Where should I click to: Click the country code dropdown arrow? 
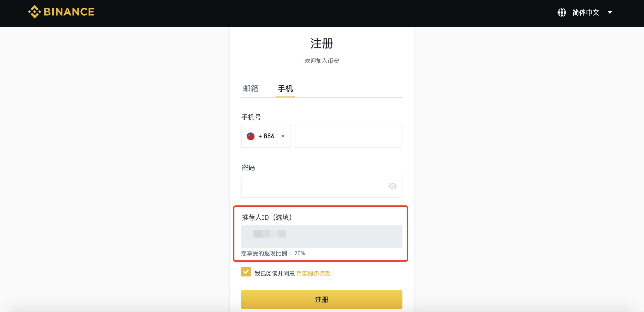coord(283,136)
